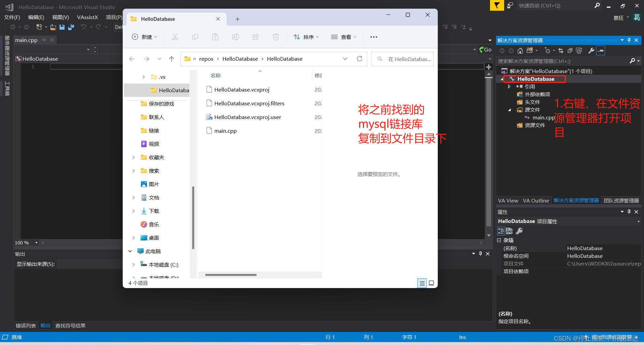644x345 pixels.
Task: Switch to details view in File Explorer status bar
Action: pos(422,283)
